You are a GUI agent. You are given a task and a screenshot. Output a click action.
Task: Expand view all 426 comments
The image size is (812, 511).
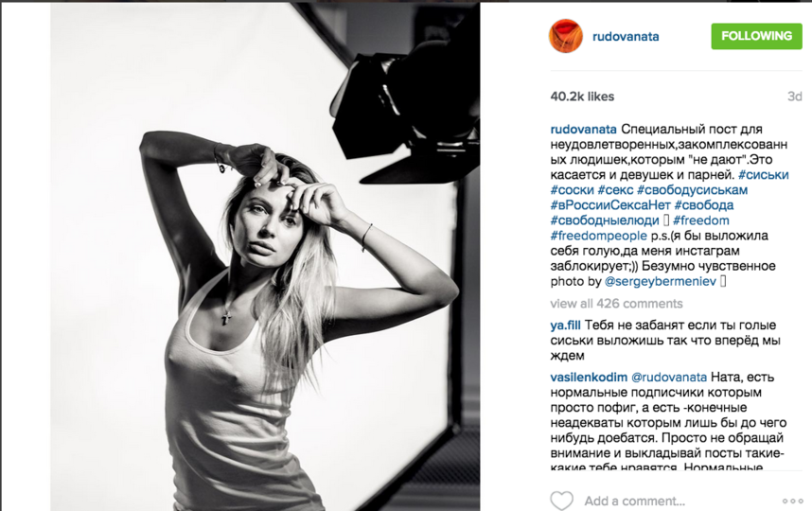[x=616, y=304]
